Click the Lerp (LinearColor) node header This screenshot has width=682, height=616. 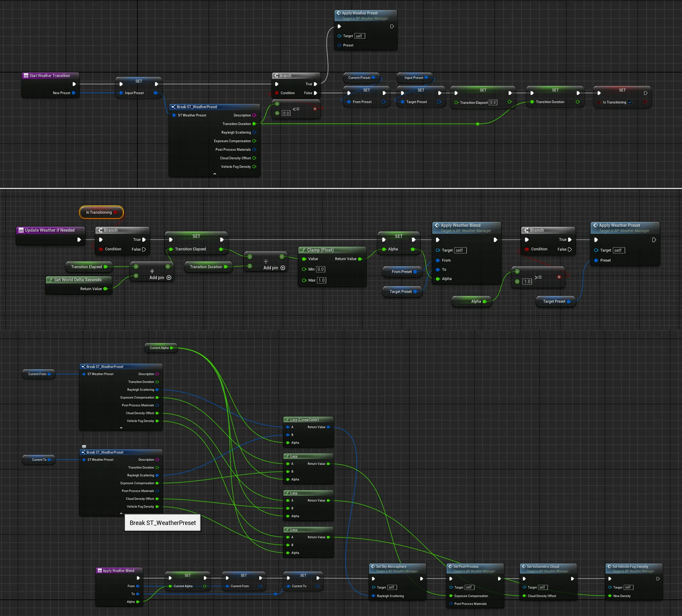[308, 420]
